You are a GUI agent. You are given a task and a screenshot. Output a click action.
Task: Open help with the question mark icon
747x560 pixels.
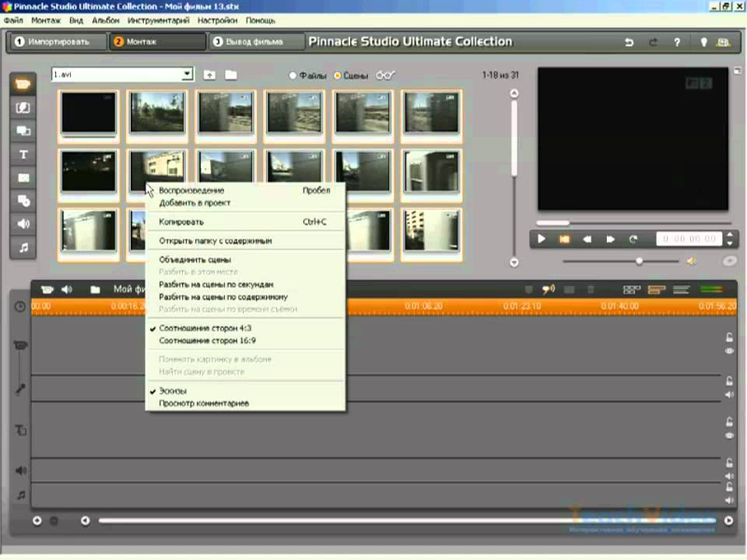(677, 42)
